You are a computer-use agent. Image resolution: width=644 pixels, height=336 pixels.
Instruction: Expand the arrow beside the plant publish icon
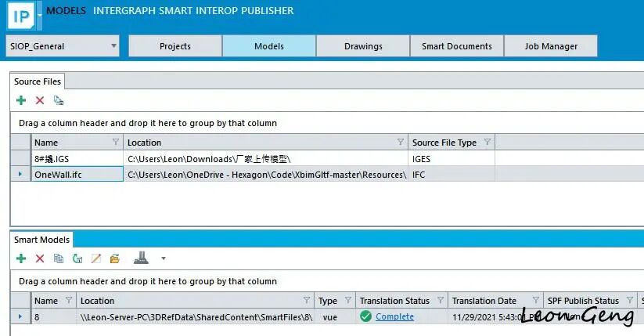164,258
